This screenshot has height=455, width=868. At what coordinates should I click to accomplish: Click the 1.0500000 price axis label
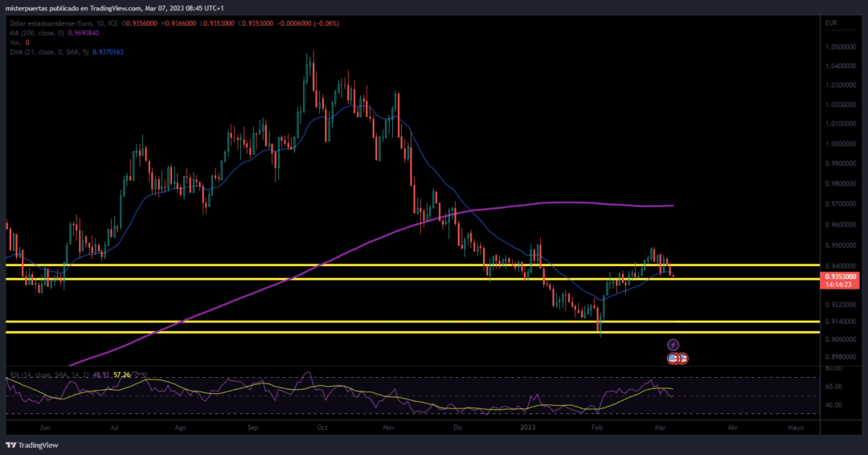tap(841, 47)
